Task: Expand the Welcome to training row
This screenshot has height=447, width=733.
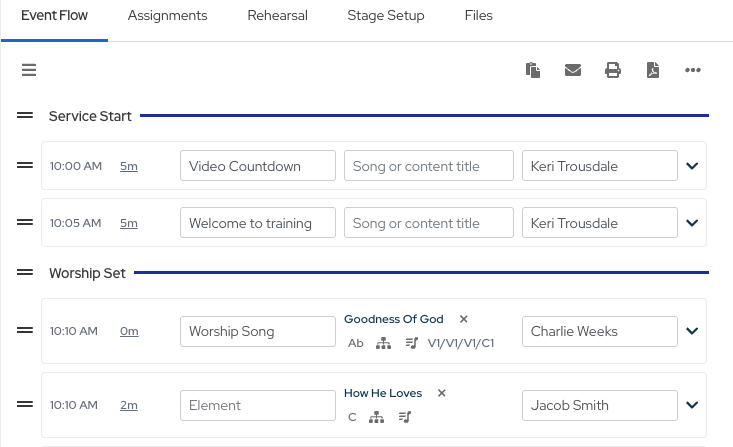Action: tap(692, 223)
